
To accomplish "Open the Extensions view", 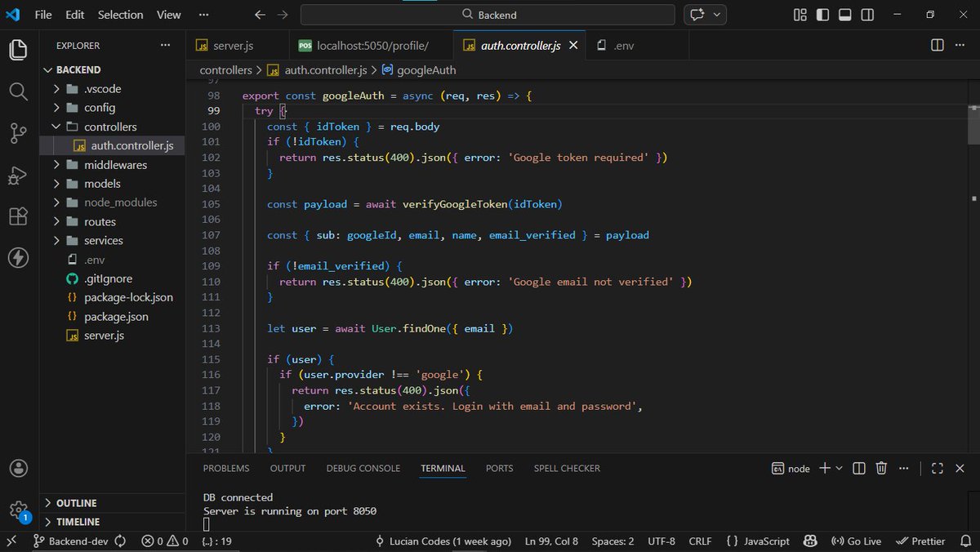I will coord(18,216).
